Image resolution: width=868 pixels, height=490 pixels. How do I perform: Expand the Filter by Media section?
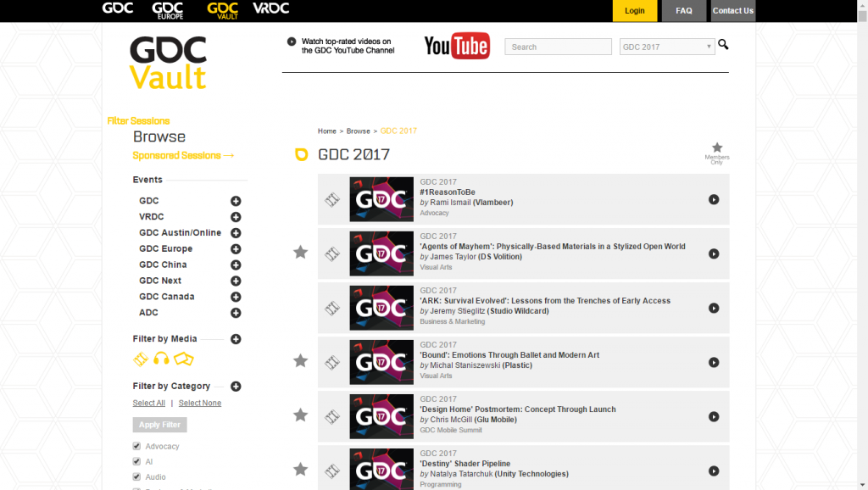pos(236,339)
